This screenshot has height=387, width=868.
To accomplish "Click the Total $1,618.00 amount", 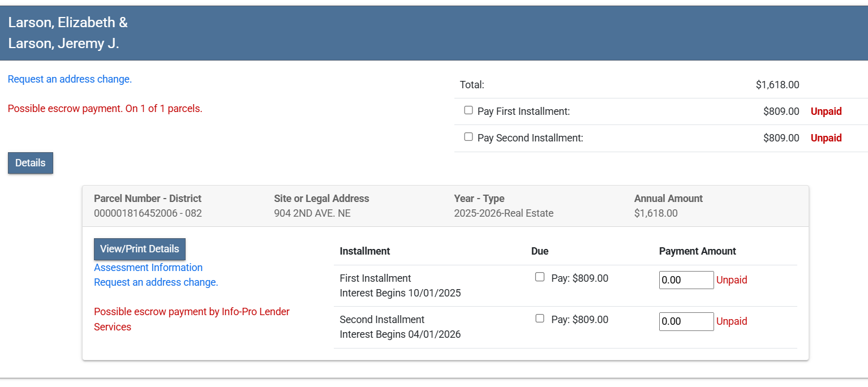I will [777, 85].
